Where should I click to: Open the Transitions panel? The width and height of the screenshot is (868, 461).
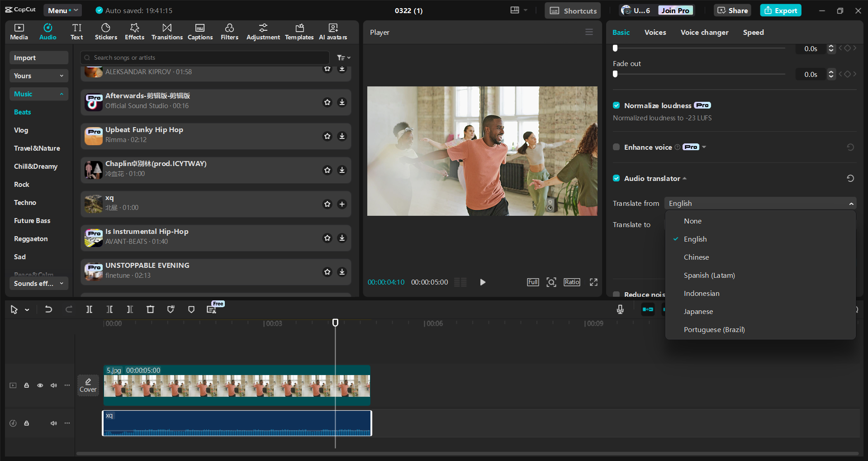[167, 32]
